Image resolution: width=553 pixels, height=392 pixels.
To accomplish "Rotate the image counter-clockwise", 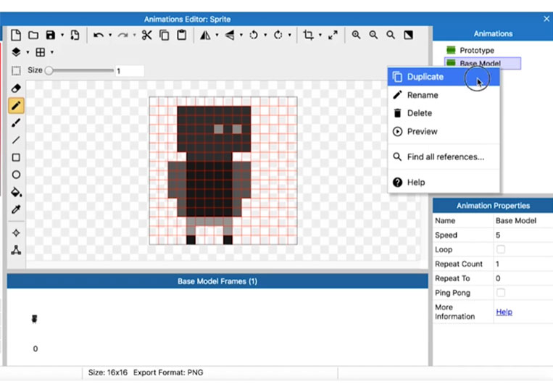I will coord(254,35).
